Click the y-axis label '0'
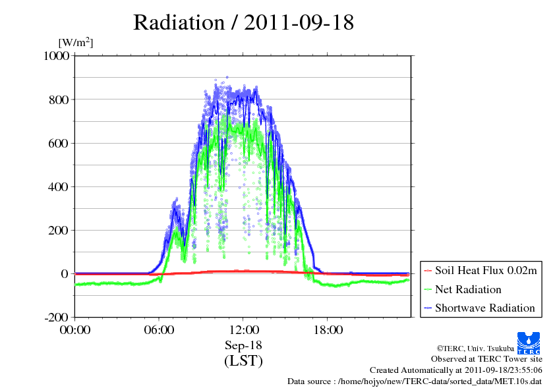The image size is (555, 392). (x=65, y=274)
